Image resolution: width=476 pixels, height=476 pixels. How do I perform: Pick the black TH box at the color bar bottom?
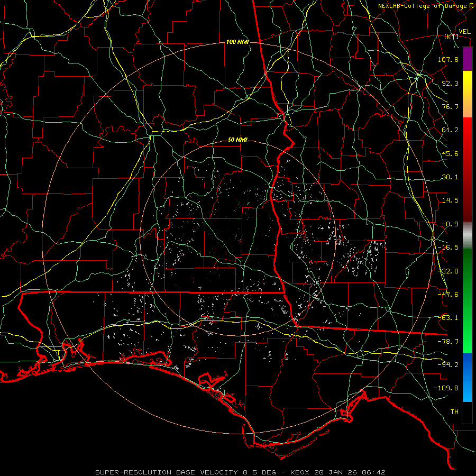[467, 413]
